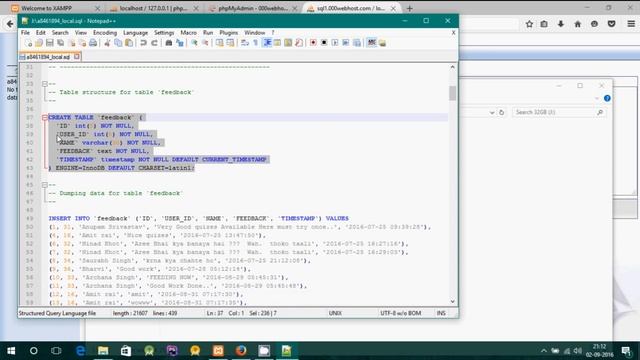640x360 pixels.
Task: Open the Explorer address bar history dropdown
Action: tap(491, 112)
